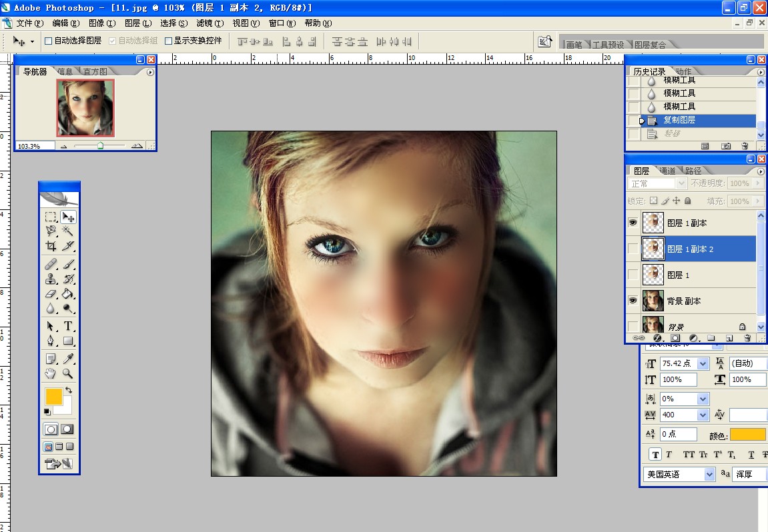Click the faux bold T button
The height and width of the screenshot is (532, 768).
655,455
